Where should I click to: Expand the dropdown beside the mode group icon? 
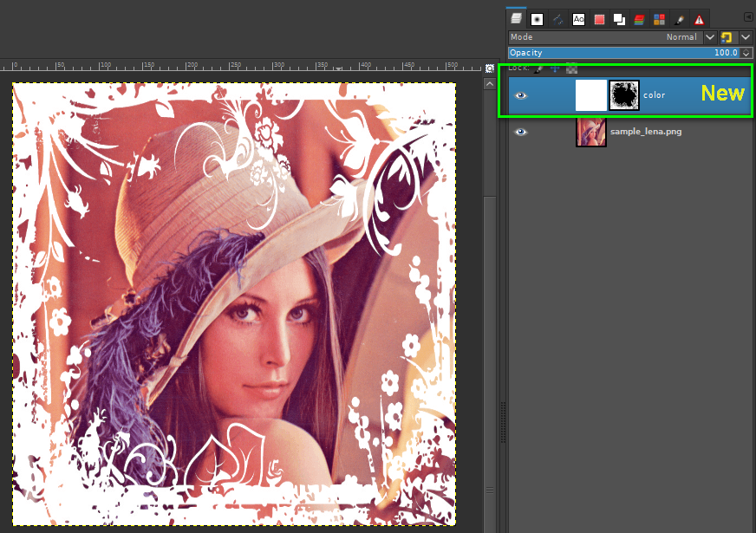pos(746,37)
